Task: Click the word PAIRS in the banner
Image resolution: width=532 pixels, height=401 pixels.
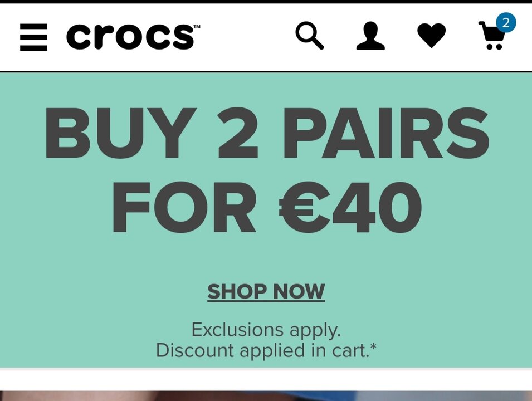Action: 387,133
